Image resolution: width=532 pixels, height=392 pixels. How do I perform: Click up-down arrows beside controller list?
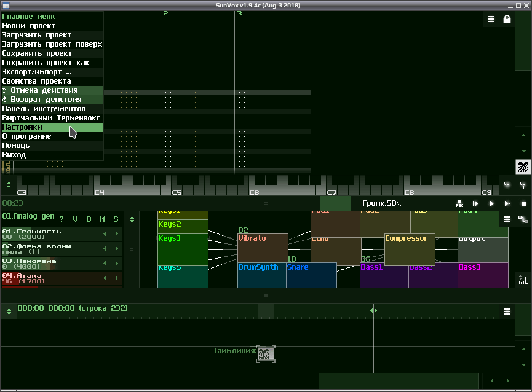click(132, 219)
